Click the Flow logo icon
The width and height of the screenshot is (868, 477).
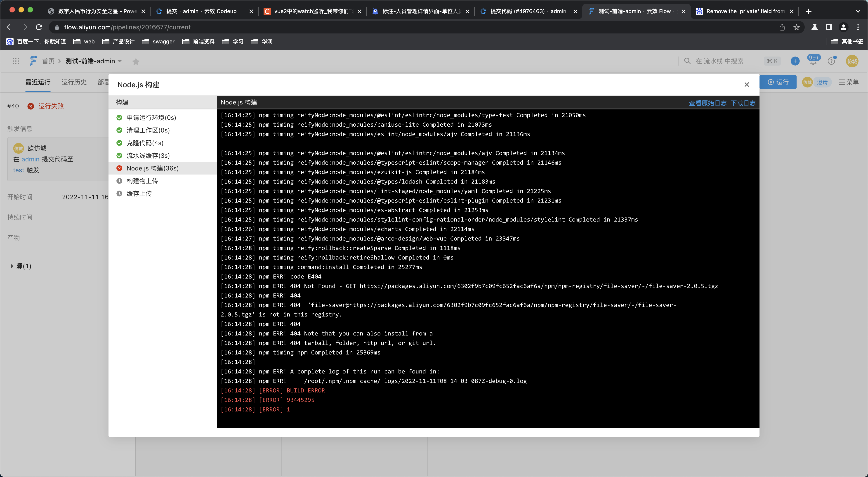33,61
